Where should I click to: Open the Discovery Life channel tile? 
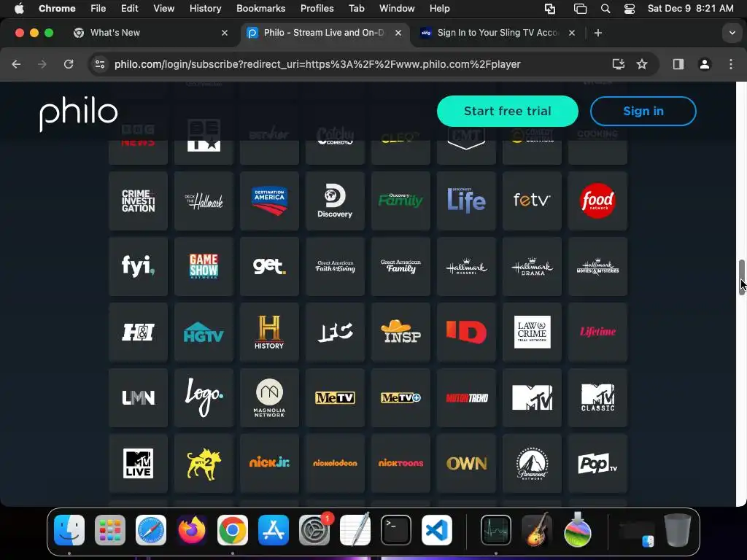pyautogui.click(x=466, y=201)
